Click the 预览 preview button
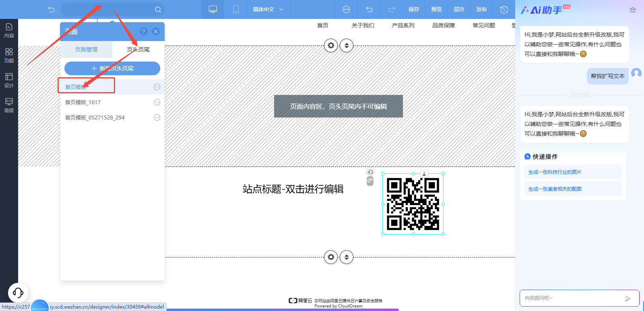The width and height of the screenshot is (644, 311). coord(436,9)
